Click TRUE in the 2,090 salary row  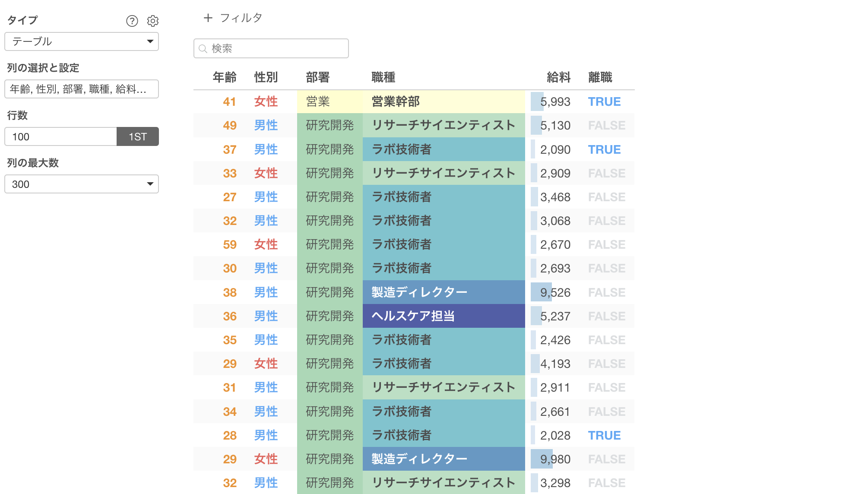point(604,149)
